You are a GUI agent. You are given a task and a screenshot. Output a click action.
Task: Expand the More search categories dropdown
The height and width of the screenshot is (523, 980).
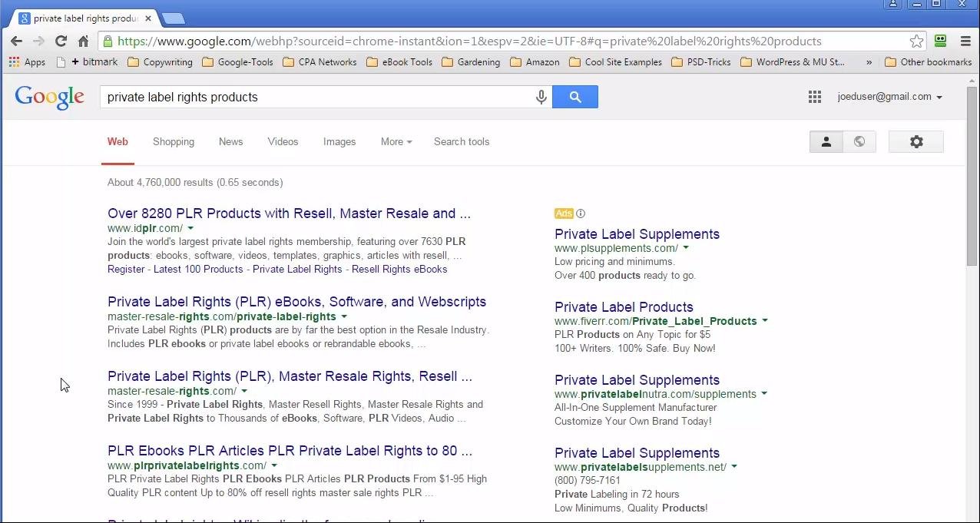point(396,142)
